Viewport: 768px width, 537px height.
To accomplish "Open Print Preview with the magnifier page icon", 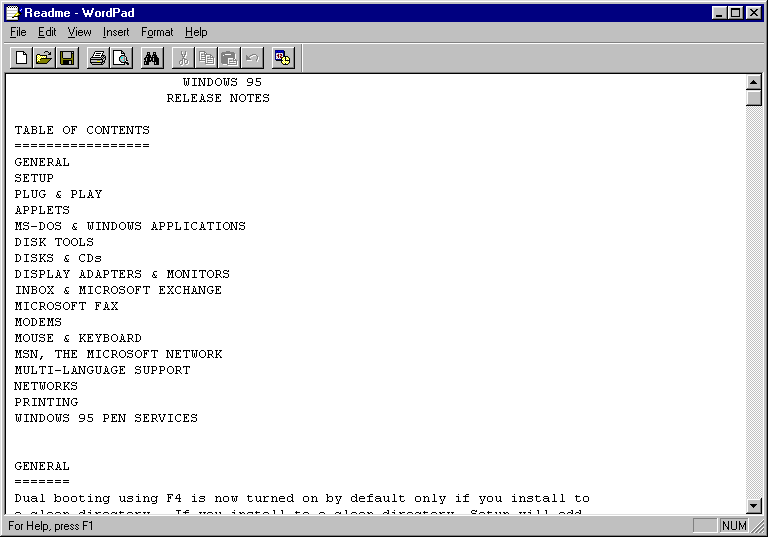I will [121, 58].
